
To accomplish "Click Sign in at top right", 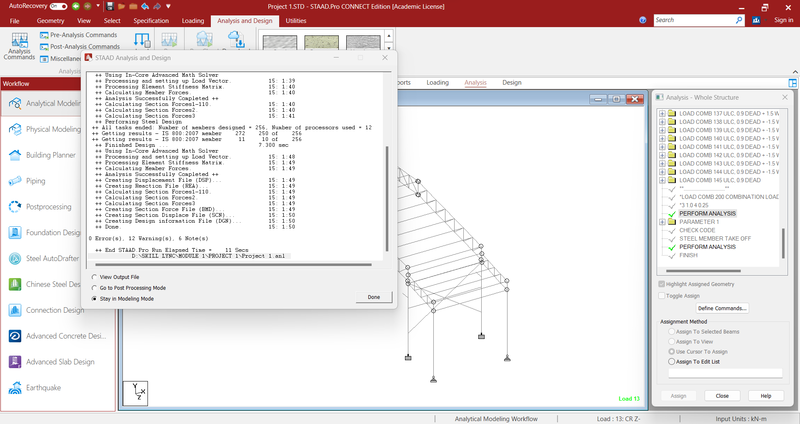I will [x=784, y=20].
